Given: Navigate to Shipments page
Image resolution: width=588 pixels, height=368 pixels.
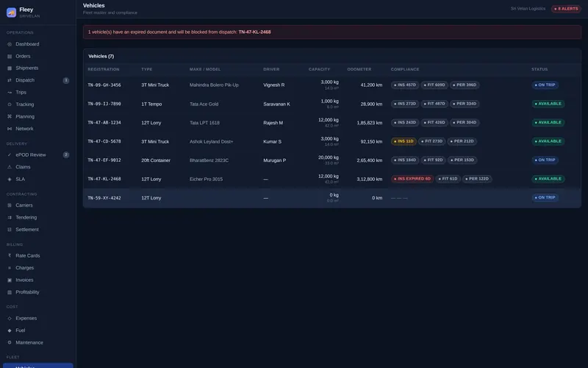Looking at the screenshot, I should tap(38, 68).
